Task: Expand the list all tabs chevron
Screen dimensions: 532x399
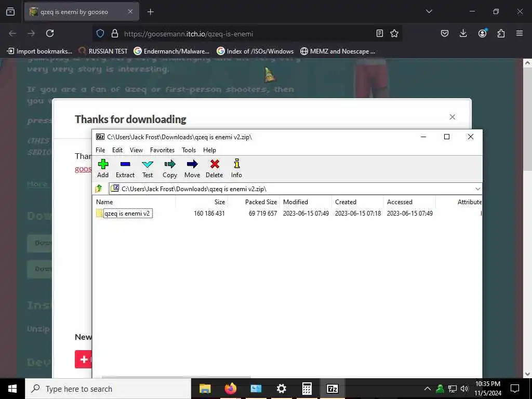Action: [x=429, y=11]
